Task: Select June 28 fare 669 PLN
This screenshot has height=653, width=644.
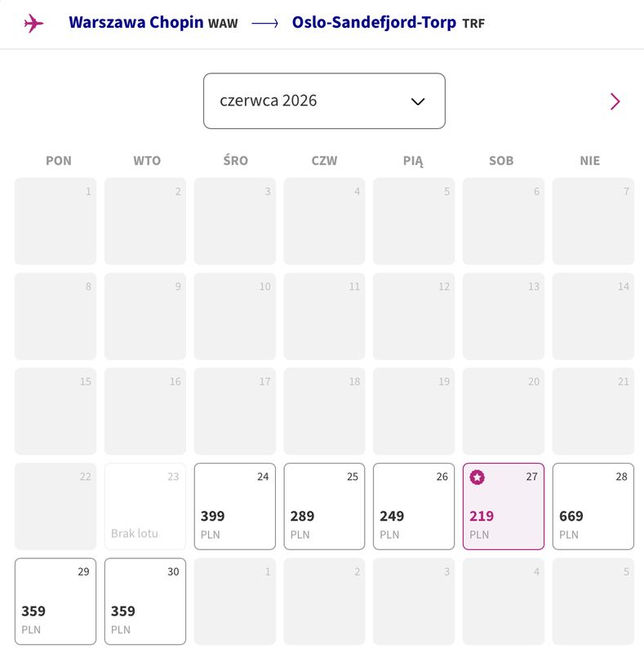Action: 593,506
